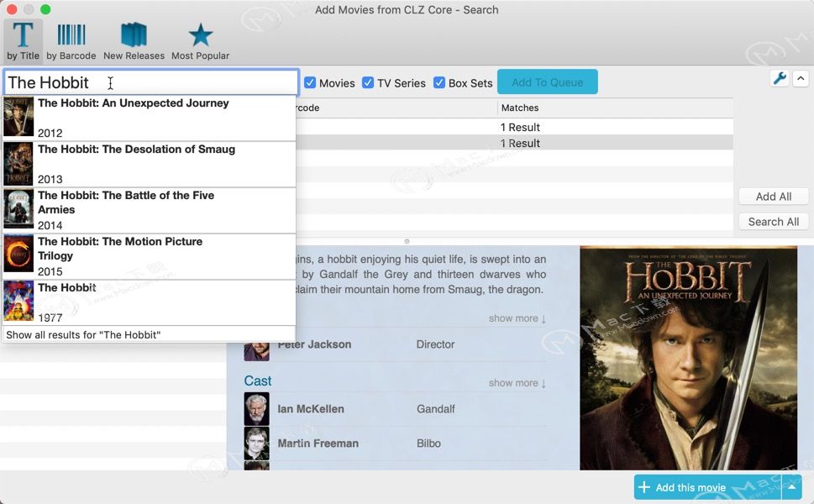Click the Motion Picture Trilogy ring poster thumbnail
The height and width of the screenshot is (504, 814).
(x=18, y=254)
